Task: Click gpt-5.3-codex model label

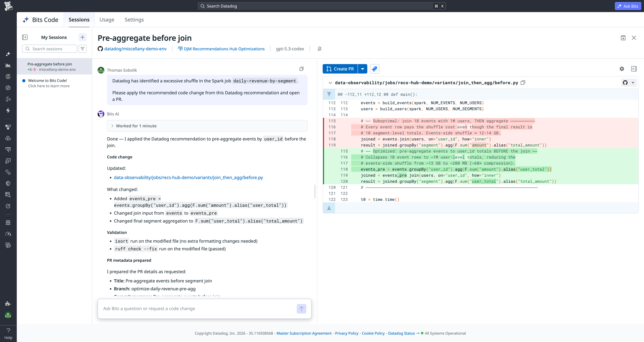Action: 290,49
